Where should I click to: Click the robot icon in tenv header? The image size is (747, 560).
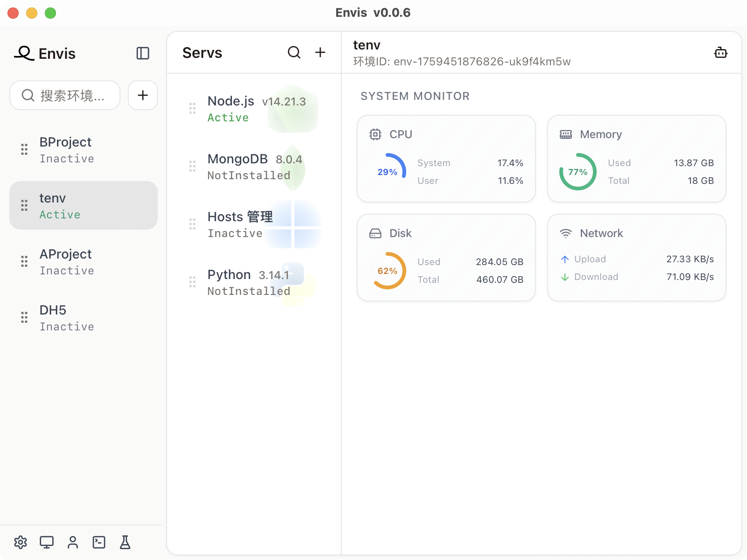coord(720,53)
